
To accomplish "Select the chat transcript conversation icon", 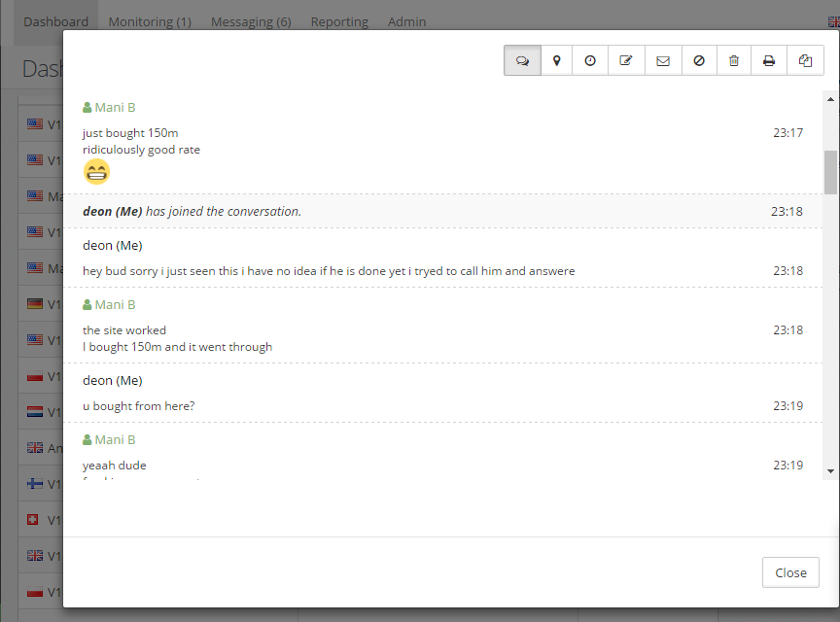I will coord(522,60).
